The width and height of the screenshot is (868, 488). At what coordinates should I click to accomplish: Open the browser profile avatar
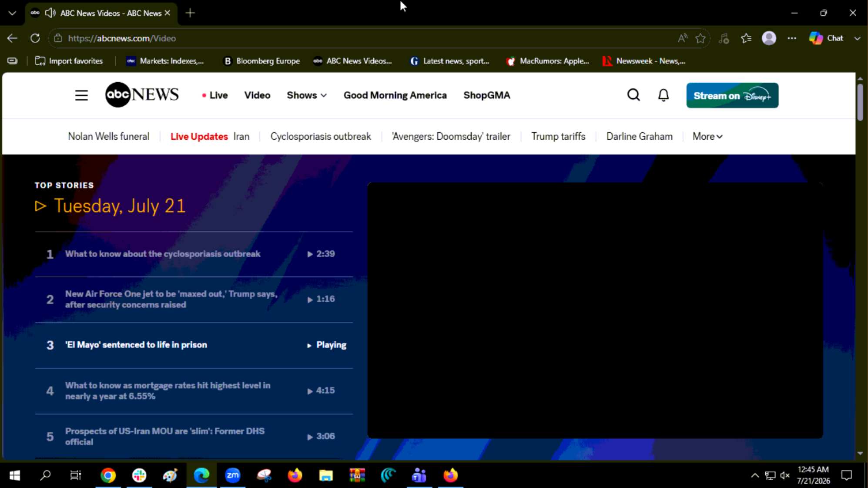(x=769, y=38)
